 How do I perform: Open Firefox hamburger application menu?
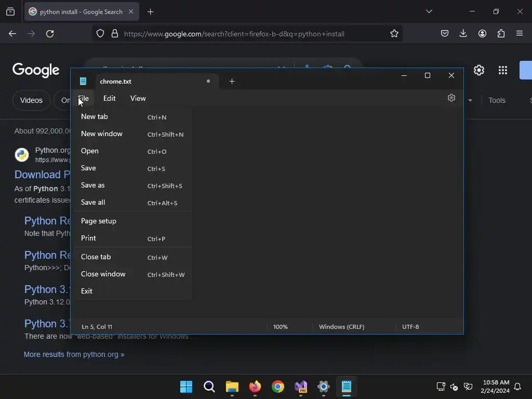coord(520,33)
